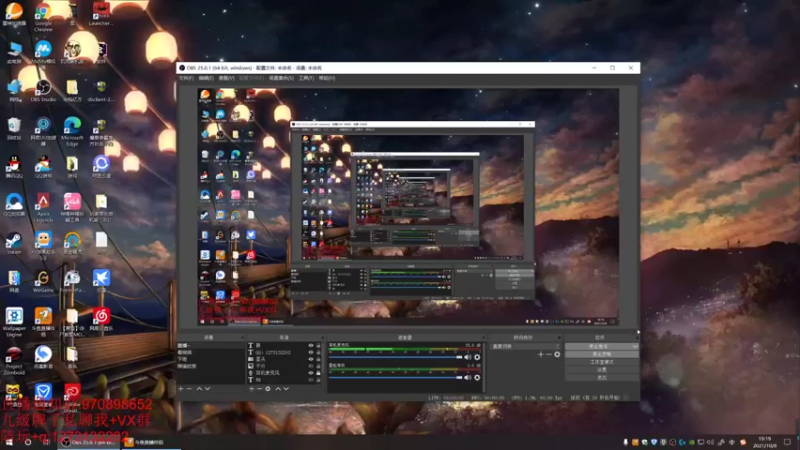Open 场景集合(S) menu in OBS
800x450 pixels.
(281, 78)
